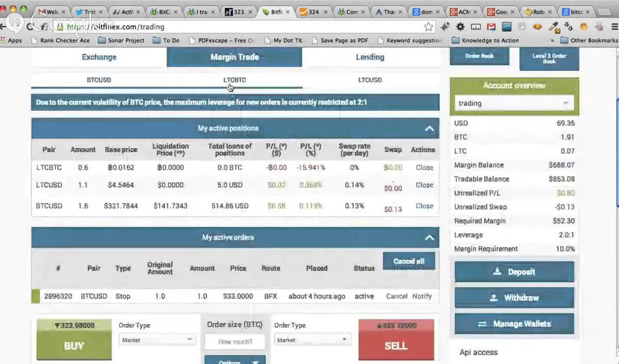Image resolution: width=619 pixels, height=364 pixels.
Task: Open the To Do bookmark folder
Action: pos(166,40)
